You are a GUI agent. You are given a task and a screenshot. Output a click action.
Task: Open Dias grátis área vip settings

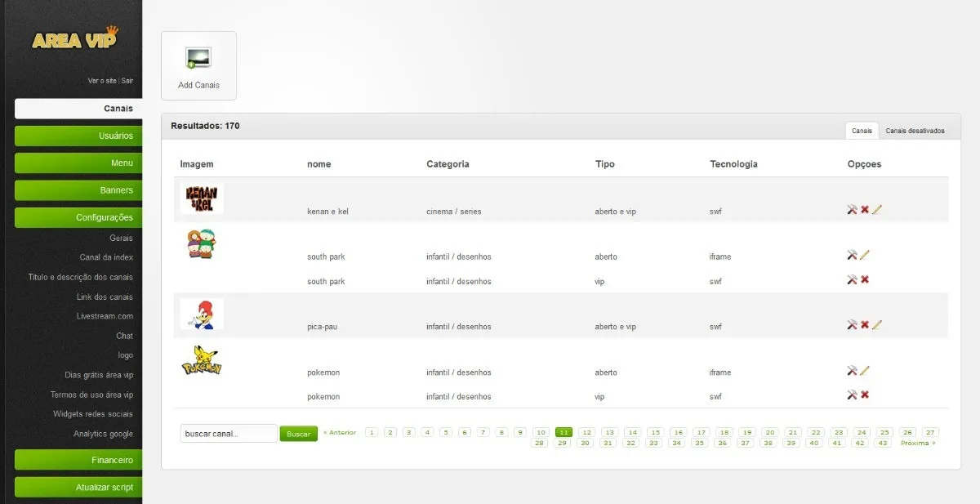(x=99, y=375)
